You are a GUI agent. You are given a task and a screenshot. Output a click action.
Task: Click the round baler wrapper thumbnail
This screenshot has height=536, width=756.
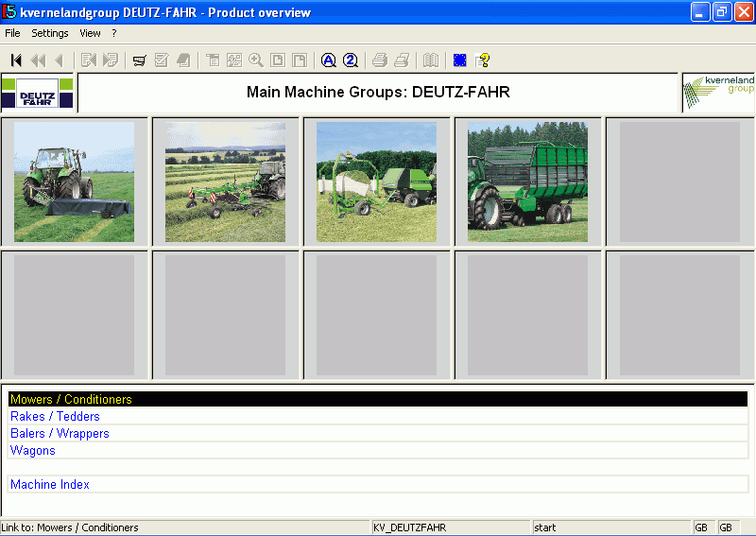376,182
